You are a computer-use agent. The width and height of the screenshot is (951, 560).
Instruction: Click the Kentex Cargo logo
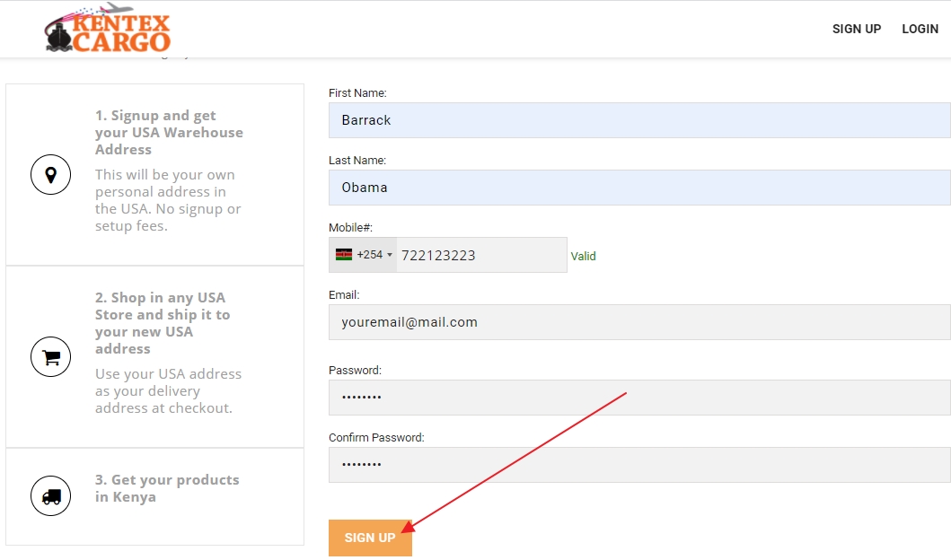click(x=108, y=30)
